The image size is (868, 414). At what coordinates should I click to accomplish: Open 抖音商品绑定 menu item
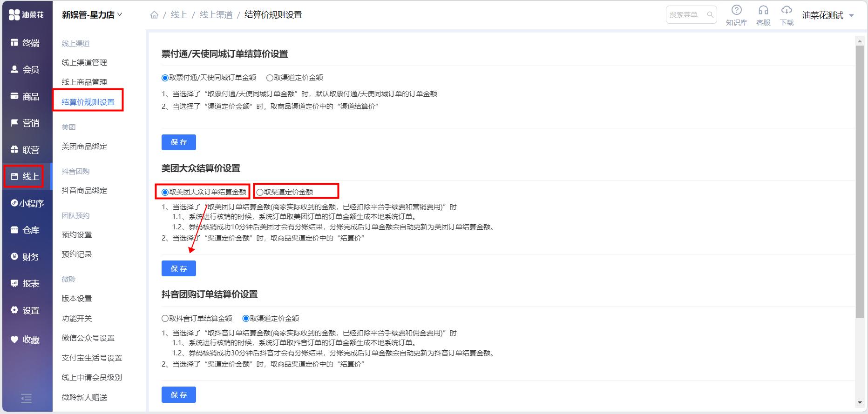[84, 190]
